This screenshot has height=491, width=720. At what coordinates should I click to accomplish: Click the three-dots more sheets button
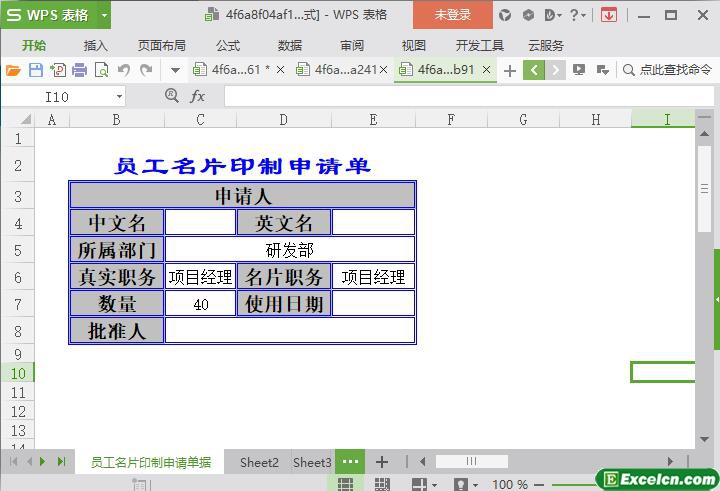pyautogui.click(x=350, y=462)
